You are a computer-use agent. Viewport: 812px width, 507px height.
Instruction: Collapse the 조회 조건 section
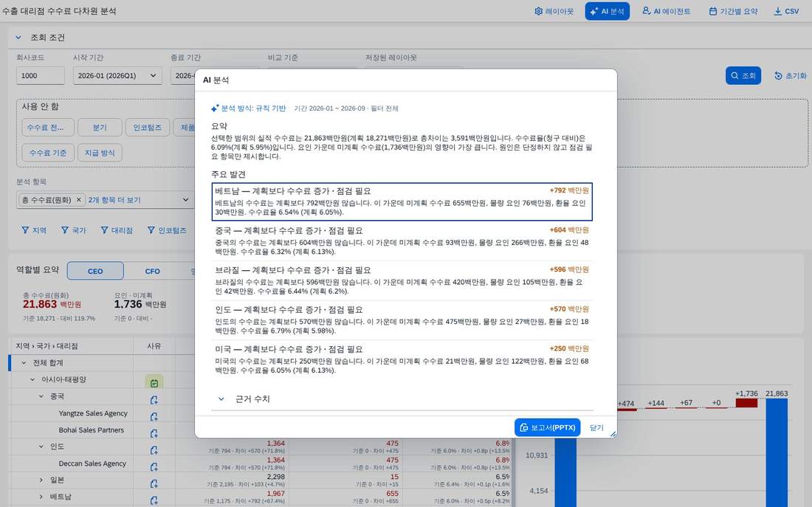(x=18, y=38)
